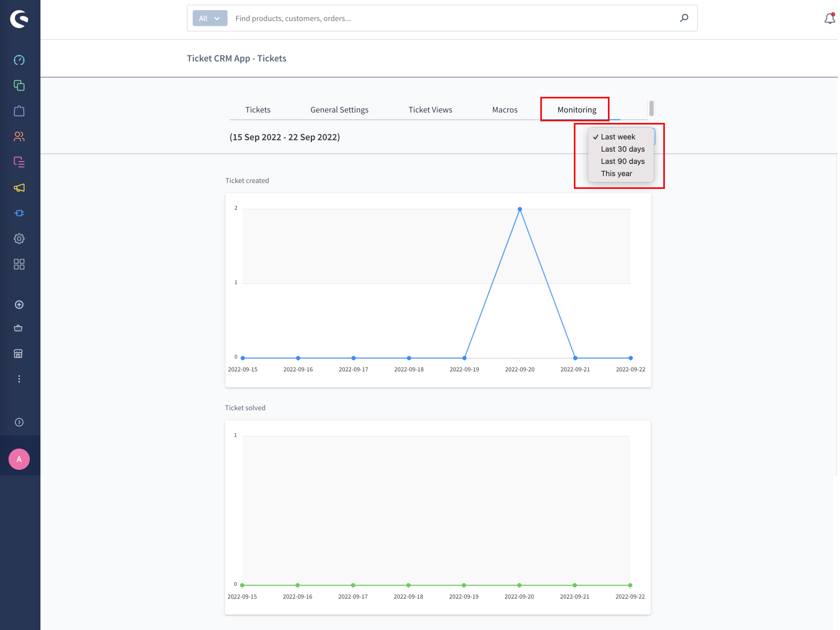
Task: Choose Last week in period dropdown
Action: tap(621, 137)
